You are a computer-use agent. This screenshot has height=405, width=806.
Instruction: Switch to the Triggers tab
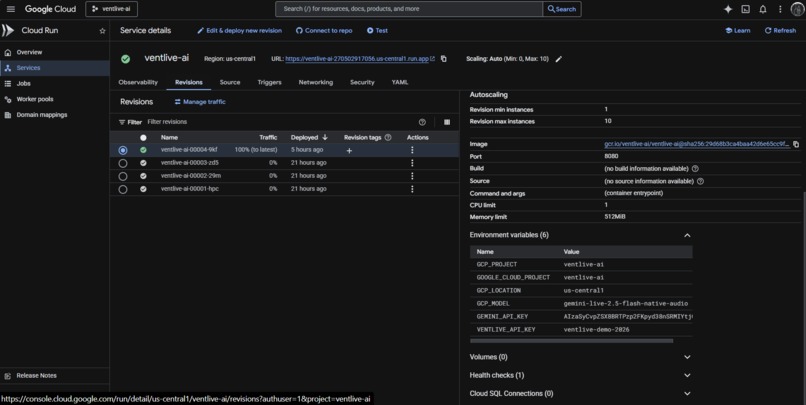pyautogui.click(x=269, y=82)
